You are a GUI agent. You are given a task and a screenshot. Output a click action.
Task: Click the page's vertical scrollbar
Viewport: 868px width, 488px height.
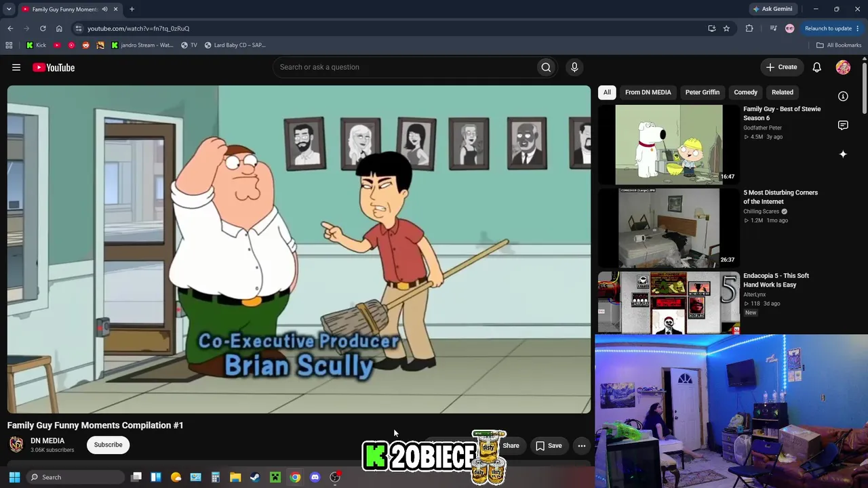click(865, 88)
